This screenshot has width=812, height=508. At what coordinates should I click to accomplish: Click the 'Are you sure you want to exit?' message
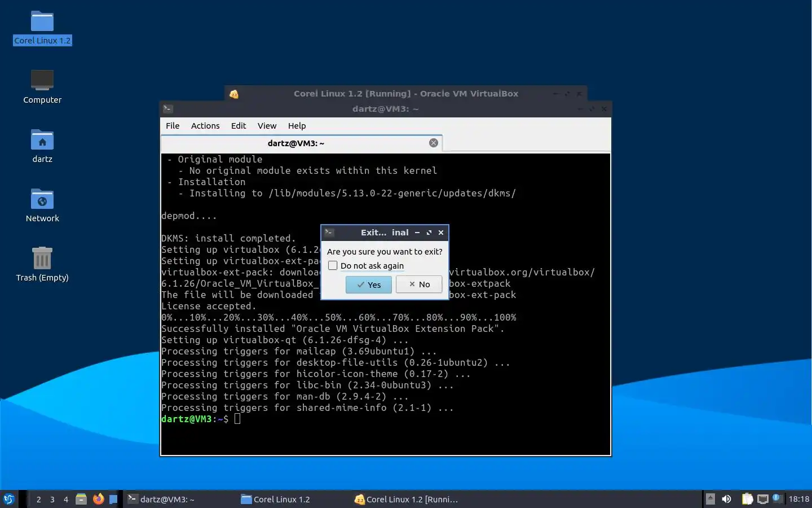tap(385, 252)
